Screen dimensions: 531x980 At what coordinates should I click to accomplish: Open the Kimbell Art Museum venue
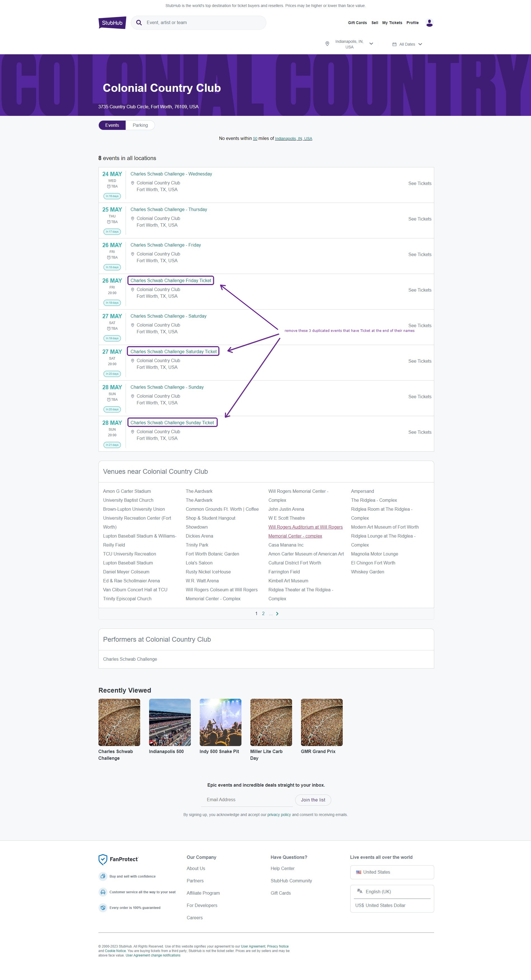click(288, 581)
